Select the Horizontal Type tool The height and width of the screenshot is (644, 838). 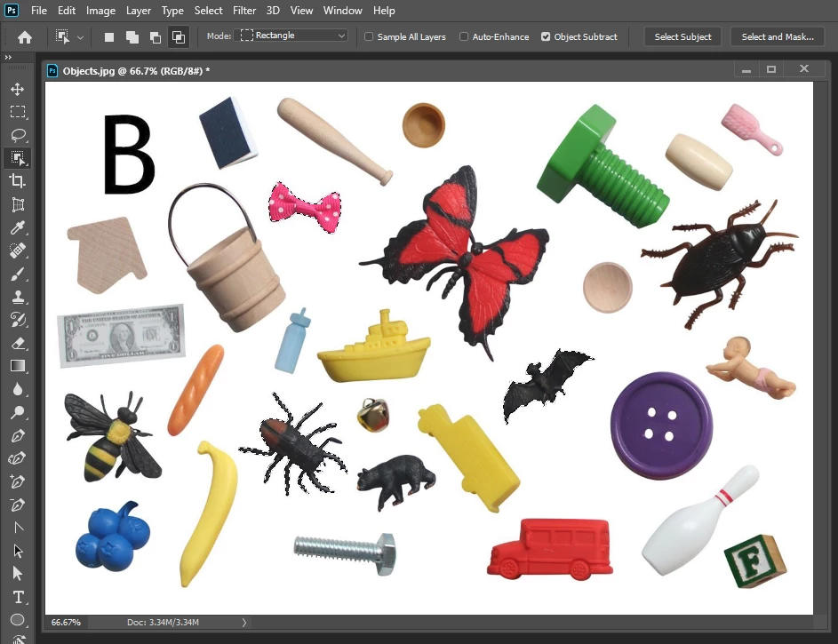click(x=18, y=597)
